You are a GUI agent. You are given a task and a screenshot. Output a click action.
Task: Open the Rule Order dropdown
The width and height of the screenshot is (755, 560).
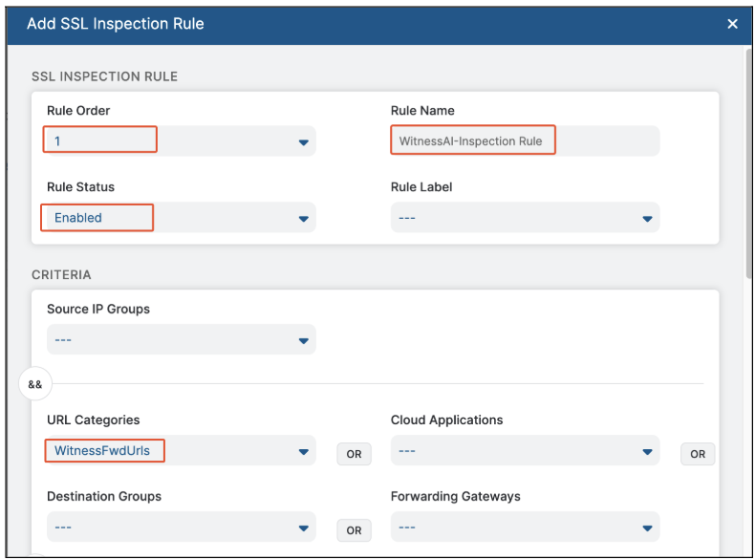[x=181, y=141]
